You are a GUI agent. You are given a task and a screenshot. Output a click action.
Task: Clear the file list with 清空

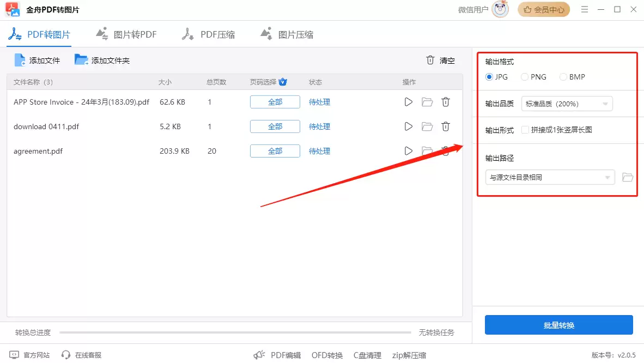pyautogui.click(x=440, y=60)
